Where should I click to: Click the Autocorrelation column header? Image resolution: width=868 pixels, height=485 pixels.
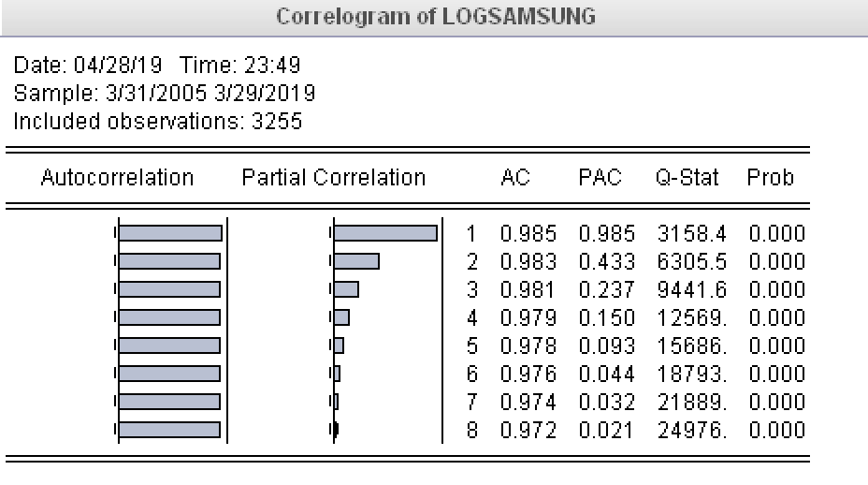117,178
